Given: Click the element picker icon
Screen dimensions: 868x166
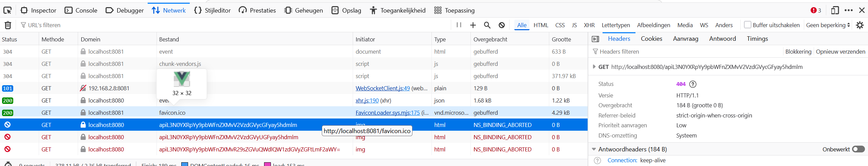Looking at the screenshot, I should point(7,11).
